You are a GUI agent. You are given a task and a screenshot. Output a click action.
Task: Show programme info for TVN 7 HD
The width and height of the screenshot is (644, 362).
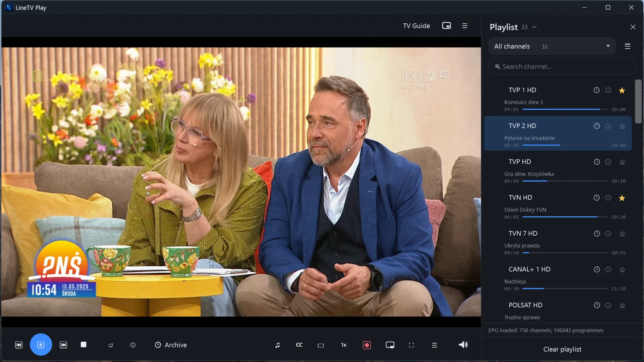[608, 233]
